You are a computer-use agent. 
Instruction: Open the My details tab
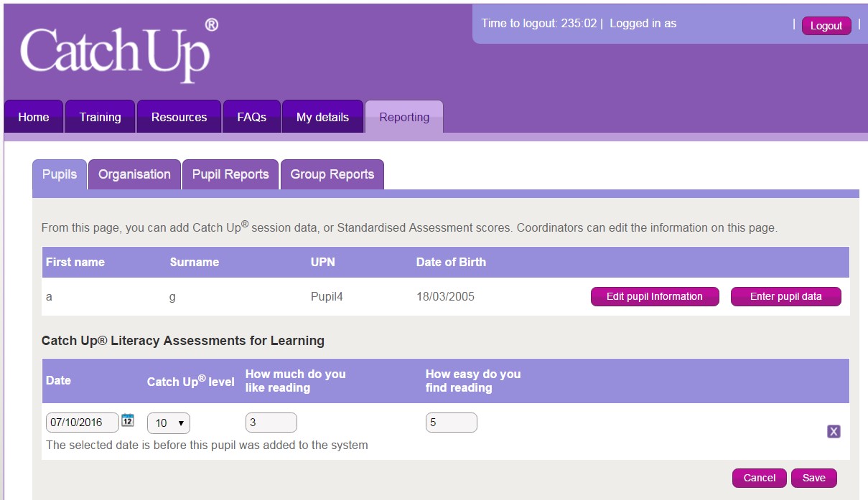(x=322, y=117)
